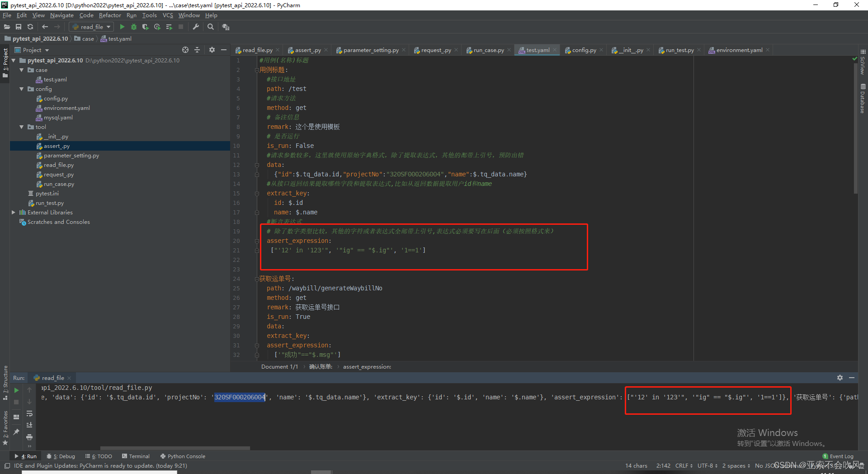Click the collapse all icon in Project panel

197,50
